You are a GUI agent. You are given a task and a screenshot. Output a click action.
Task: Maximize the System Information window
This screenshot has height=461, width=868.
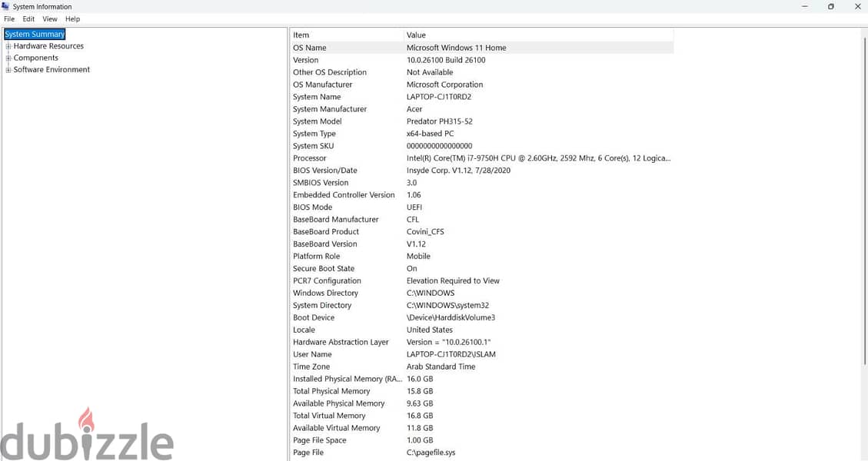coord(831,7)
